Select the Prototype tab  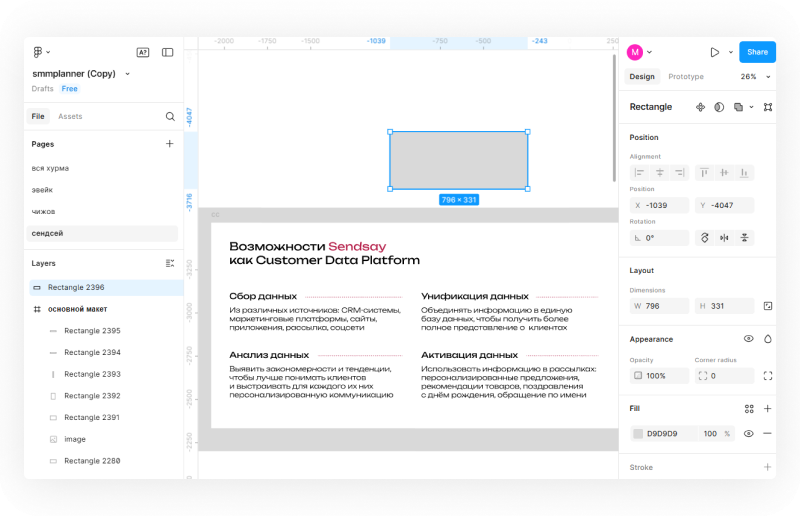click(x=686, y=77)
